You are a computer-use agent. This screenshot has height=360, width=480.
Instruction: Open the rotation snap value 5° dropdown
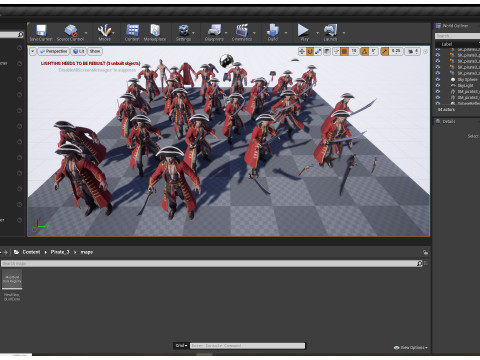pyautogui.click(x=374, y=51)
